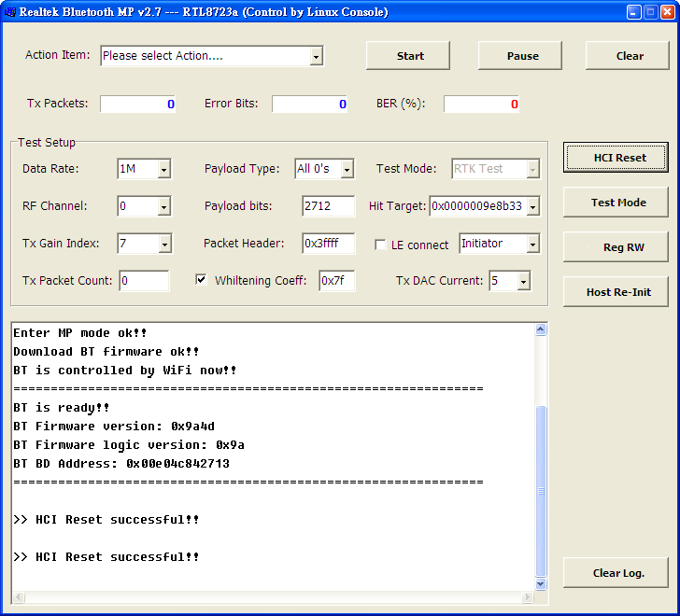Open the Hit Target combo box
Viewport: 680px width, 616px height.
532,206
